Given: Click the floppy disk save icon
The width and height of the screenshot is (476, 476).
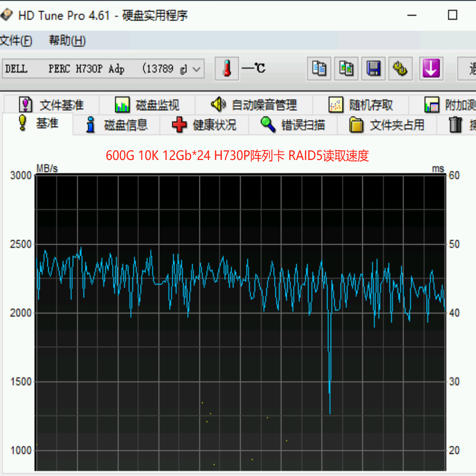Looking at the screenshot, I should click(x=374, y=69).
